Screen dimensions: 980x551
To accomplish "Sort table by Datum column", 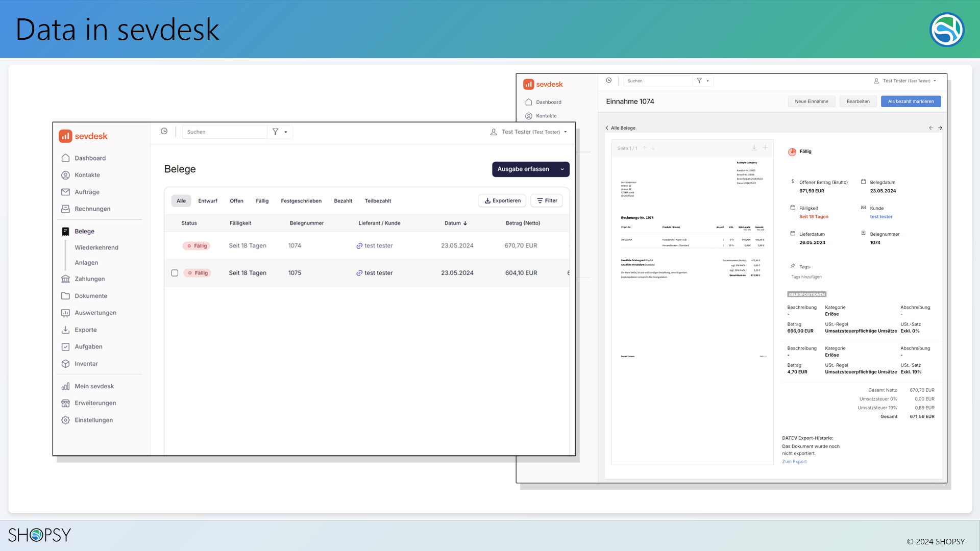I will pyautogui.click(x=456, y=223).
